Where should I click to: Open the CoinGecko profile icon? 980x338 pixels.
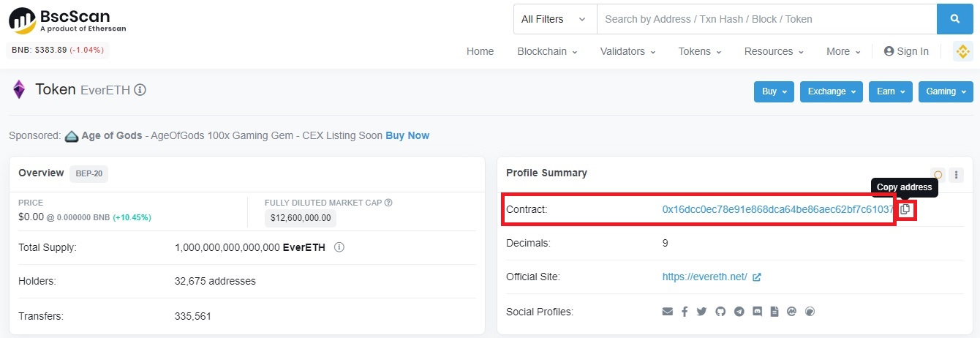[x=810, y=312]
